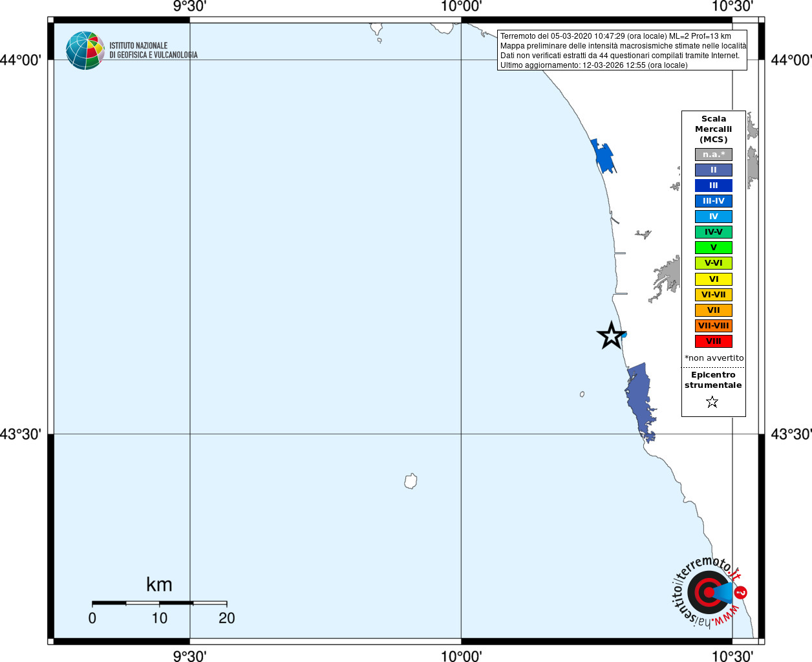The width and height of the screenshot is (812, 662).
Task: Click the bottom axis label 10°30'
Action: click(x=732, y=656)
